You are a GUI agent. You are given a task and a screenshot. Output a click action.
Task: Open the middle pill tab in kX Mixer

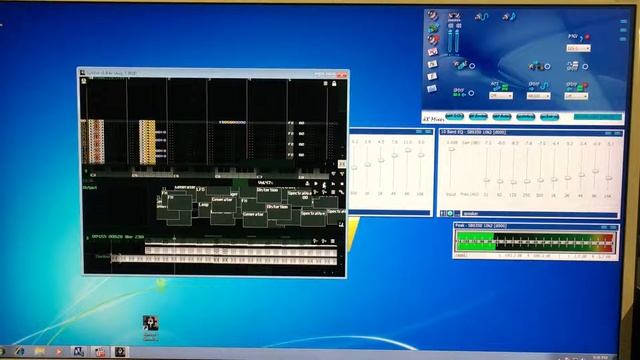[502, 117]
